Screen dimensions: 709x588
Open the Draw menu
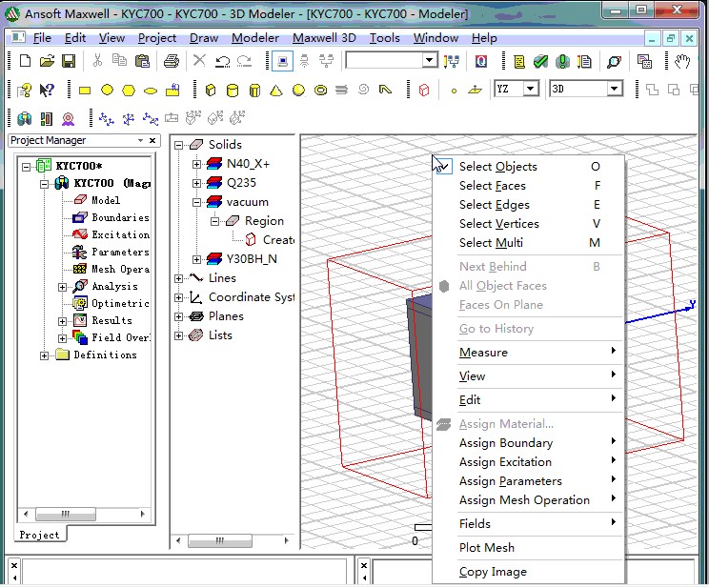coord(204,38)
